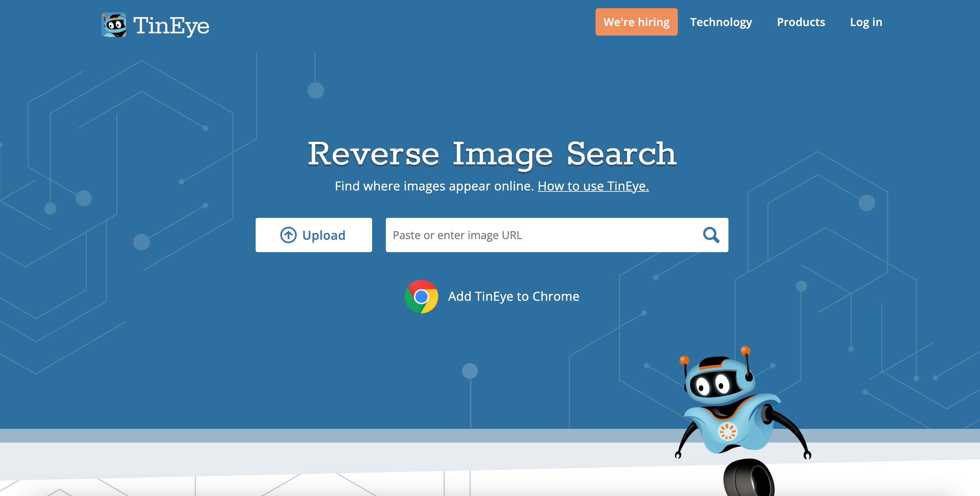Click the circled up-arrow upload icon

[289, 235]
